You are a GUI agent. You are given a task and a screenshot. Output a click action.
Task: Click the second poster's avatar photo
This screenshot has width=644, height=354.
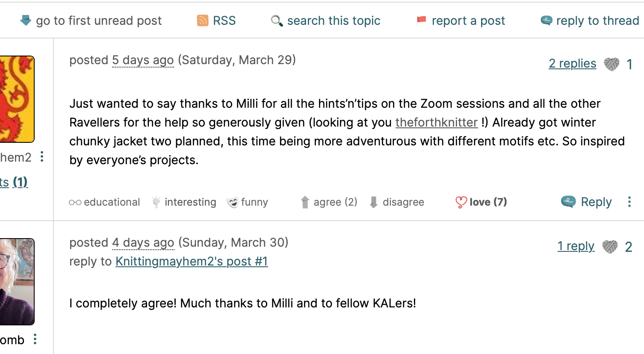pyautogui.click(x=17, y=281)
